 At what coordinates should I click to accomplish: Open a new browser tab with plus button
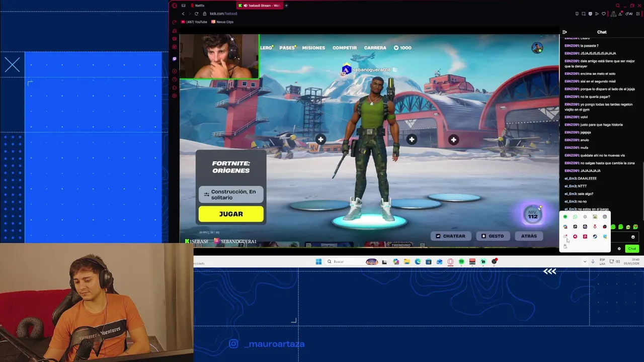(286, 6)
